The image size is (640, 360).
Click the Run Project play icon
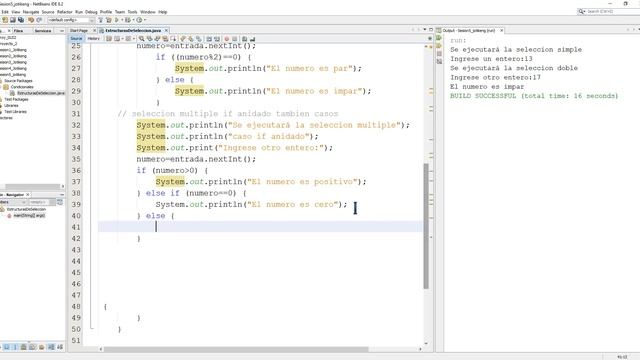click(x=117, y=20)
